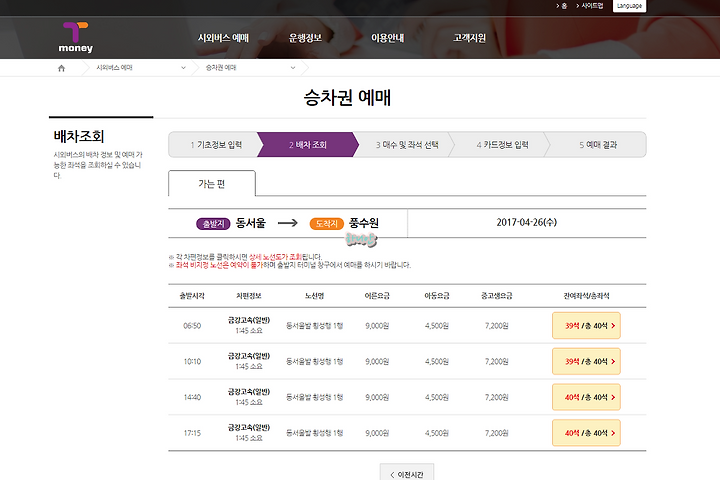Select step 3 매수 및 좌석 선택
This screenshot has width=720, height=480.
click(x=407, y=145)
